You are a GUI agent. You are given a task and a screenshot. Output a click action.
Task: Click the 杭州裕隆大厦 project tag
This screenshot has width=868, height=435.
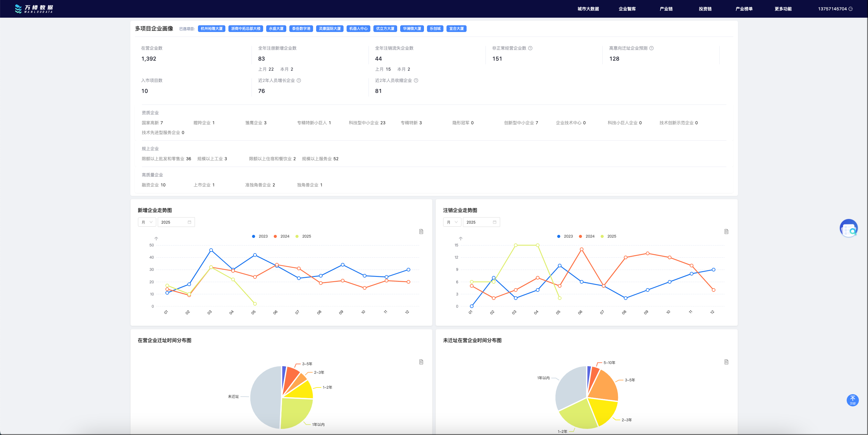pyautogui.click(x=212, y=29)
